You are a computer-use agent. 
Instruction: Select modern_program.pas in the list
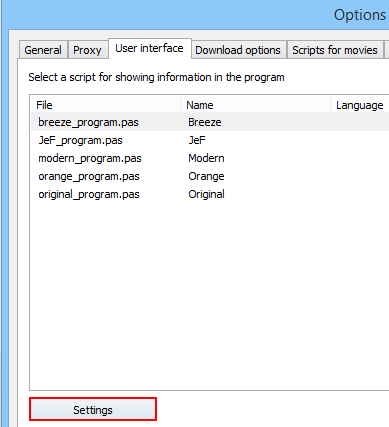pos(90,158)
